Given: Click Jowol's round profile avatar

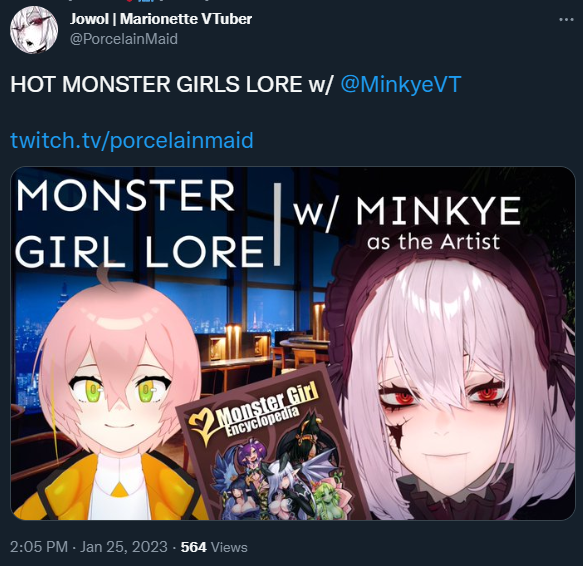Looking at the screenshot, I should [34, 30].
